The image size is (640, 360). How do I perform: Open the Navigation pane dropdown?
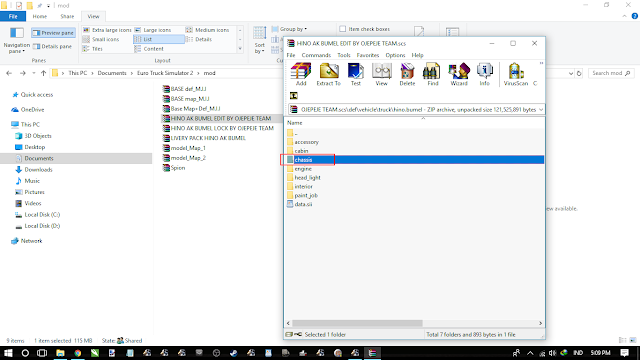[16, 41]
